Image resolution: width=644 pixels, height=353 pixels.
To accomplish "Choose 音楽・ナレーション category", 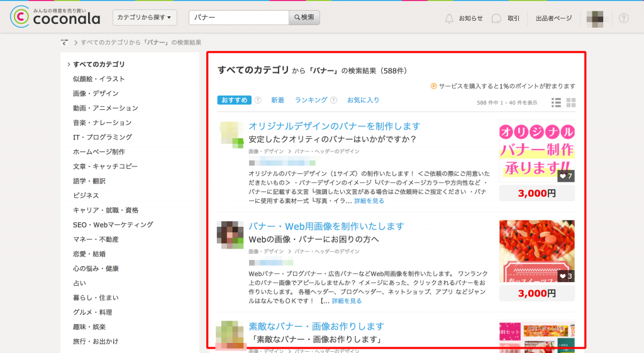I will [103, 122].
